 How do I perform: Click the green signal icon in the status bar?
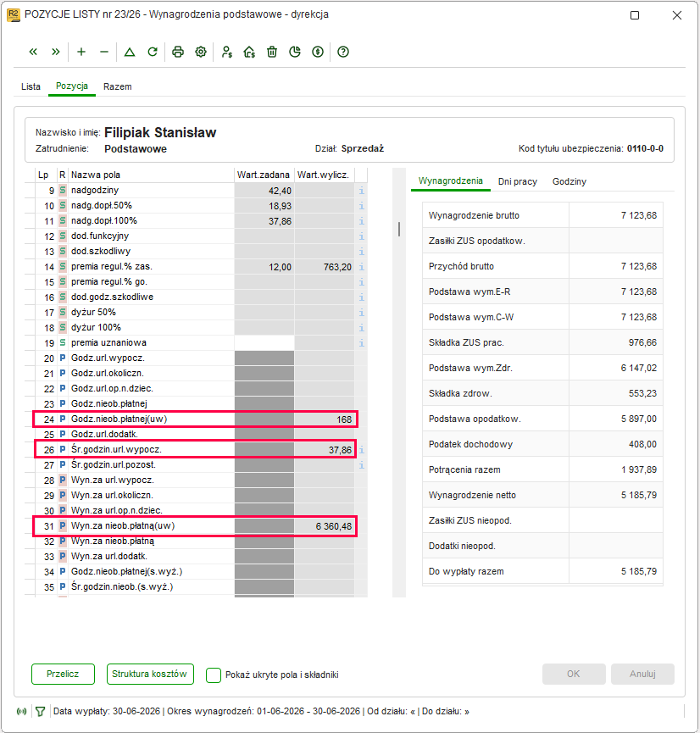(21, 712)
